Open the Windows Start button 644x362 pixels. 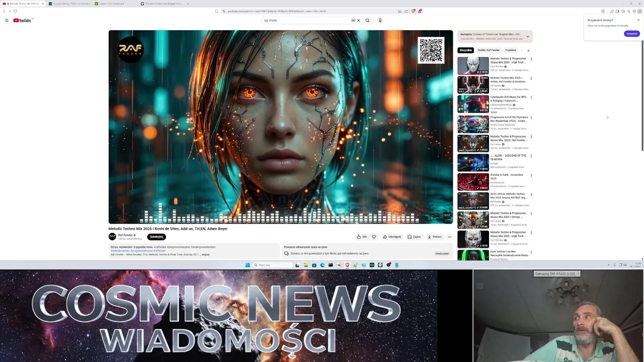[x=248, y=265]
